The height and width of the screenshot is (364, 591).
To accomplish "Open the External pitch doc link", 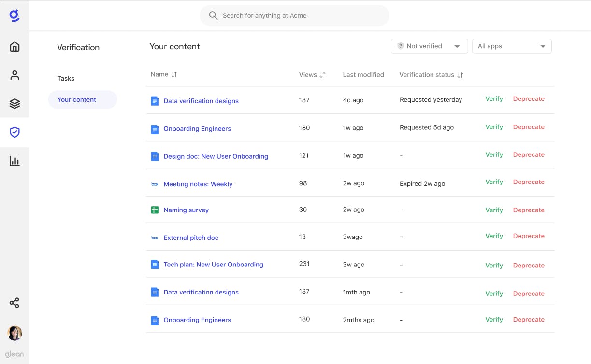I will click(191, 238).
